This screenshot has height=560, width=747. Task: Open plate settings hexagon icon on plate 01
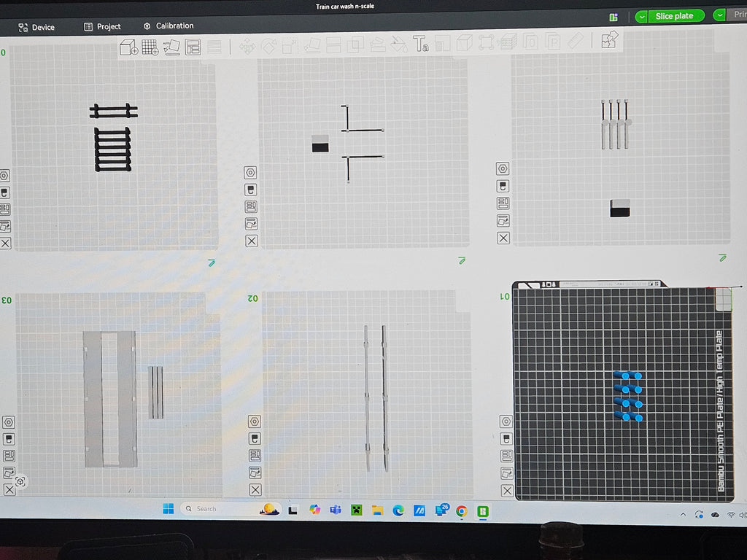coord(506,421)
